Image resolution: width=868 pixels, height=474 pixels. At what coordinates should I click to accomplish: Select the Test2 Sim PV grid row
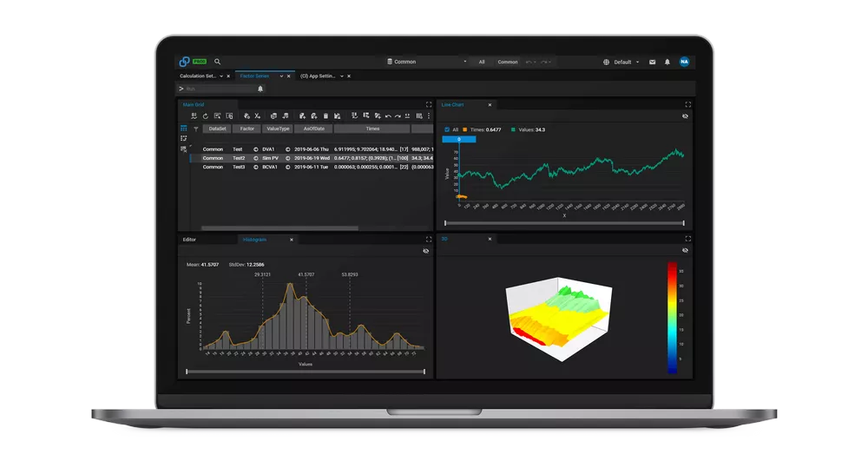point(312,158)
